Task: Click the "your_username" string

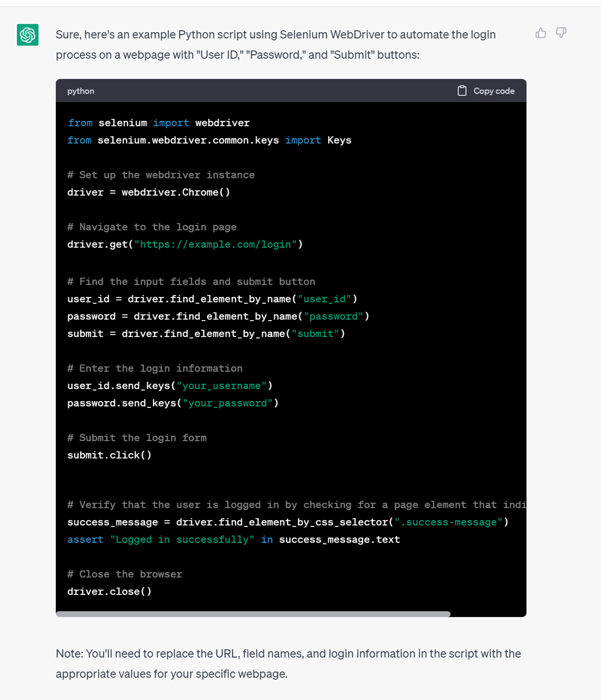Action: click(x=221, y=386)
